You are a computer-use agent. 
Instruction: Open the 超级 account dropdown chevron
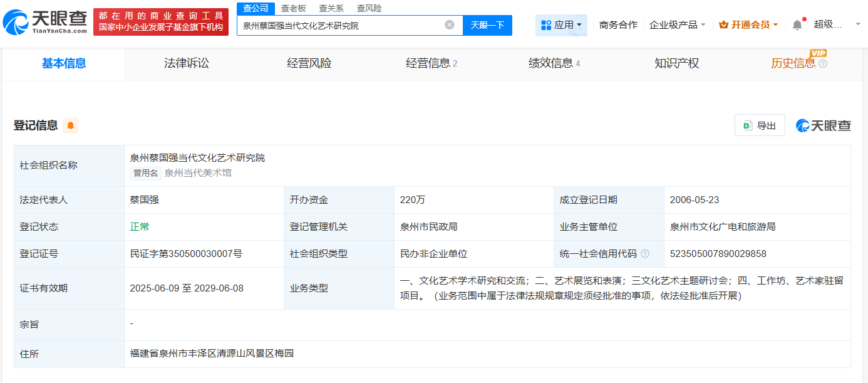(857, 24)
